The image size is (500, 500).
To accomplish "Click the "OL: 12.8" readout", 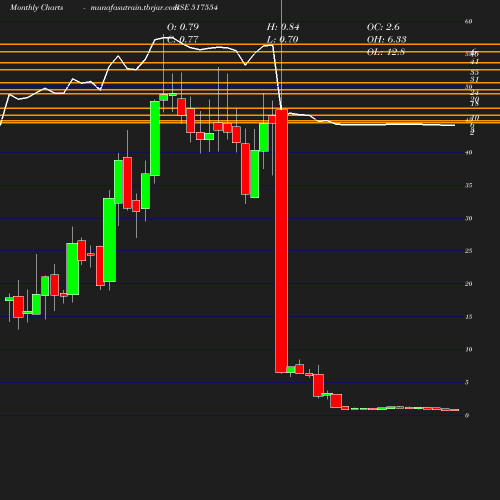I will click(x=386, y=52).
